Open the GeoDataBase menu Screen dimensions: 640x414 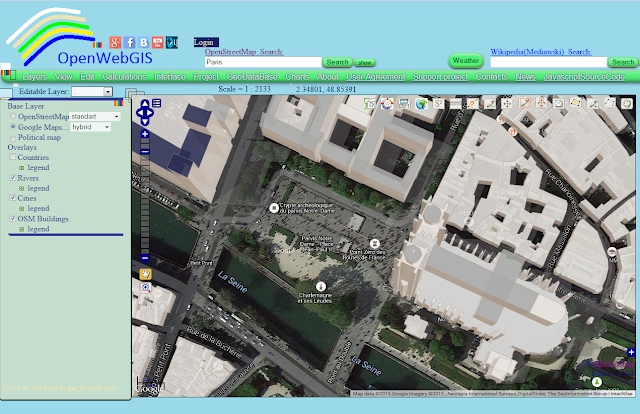252,77
